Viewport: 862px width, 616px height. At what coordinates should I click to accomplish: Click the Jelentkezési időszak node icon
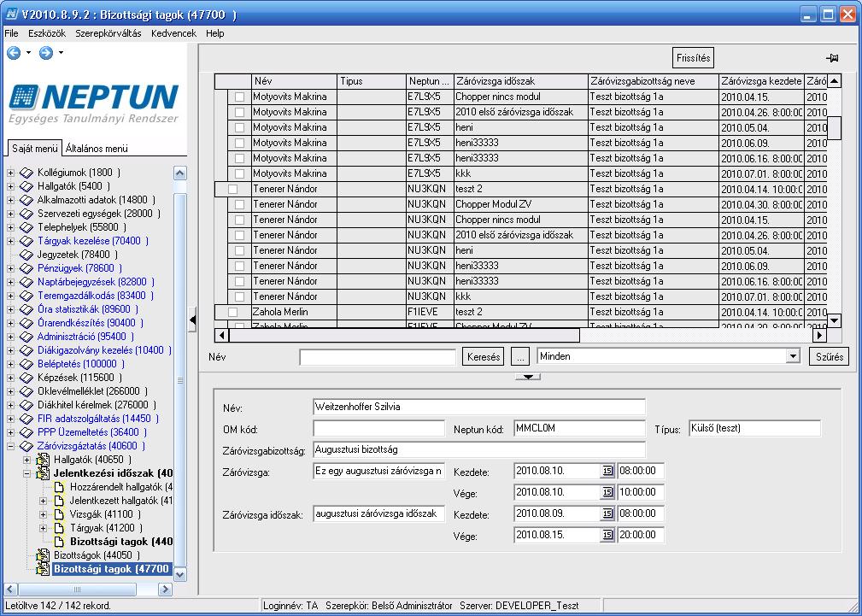43,473
